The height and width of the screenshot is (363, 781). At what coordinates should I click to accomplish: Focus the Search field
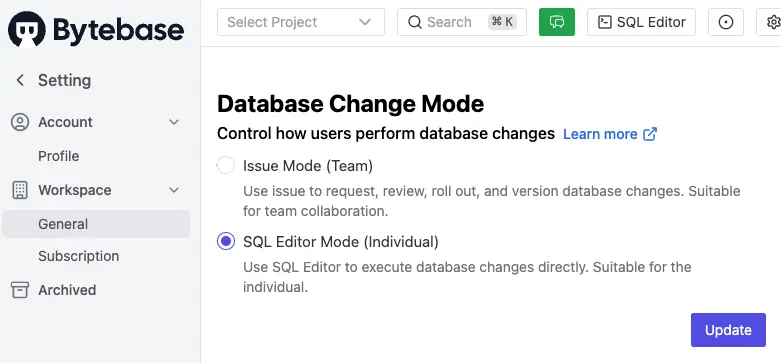click(x=462, y=22)
